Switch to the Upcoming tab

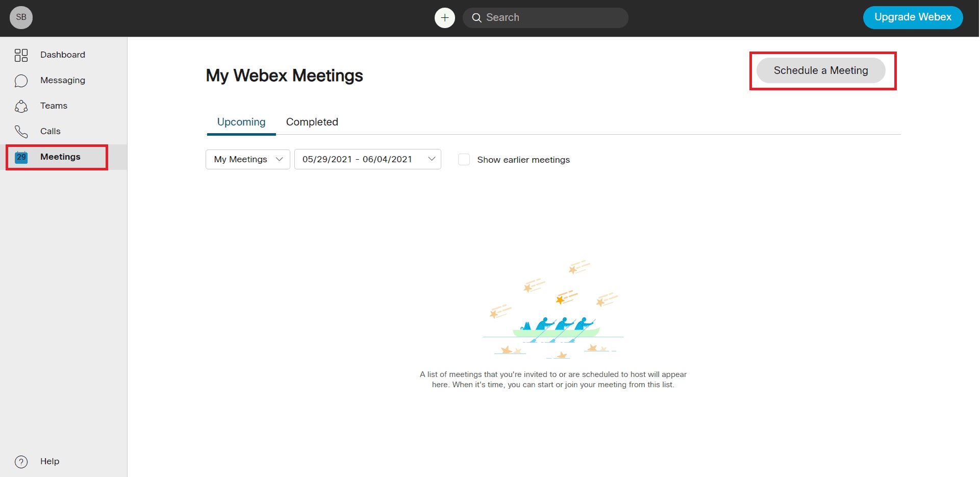pyautogui.click(x=241, y=122)
